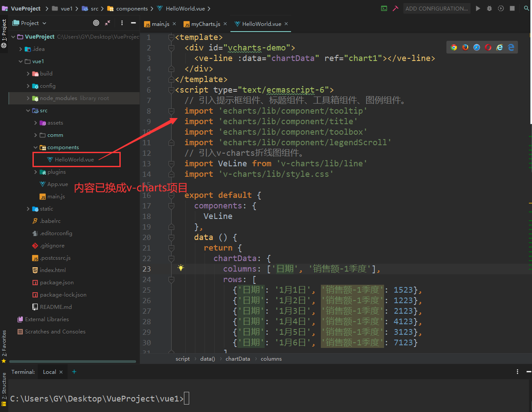Click the Run button in top toolbar
532x412 pixels.
(478, 8)
